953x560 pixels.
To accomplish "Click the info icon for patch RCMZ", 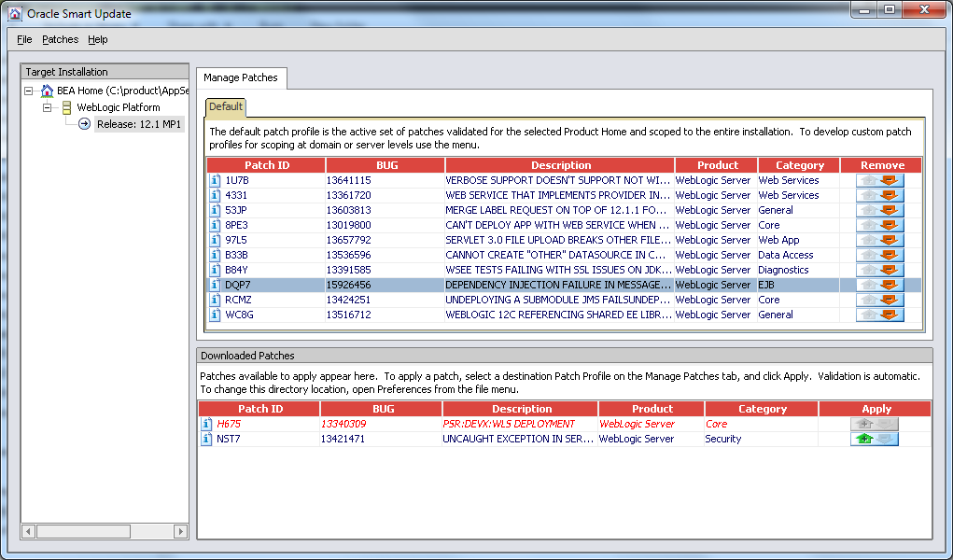I will point(214,300).
